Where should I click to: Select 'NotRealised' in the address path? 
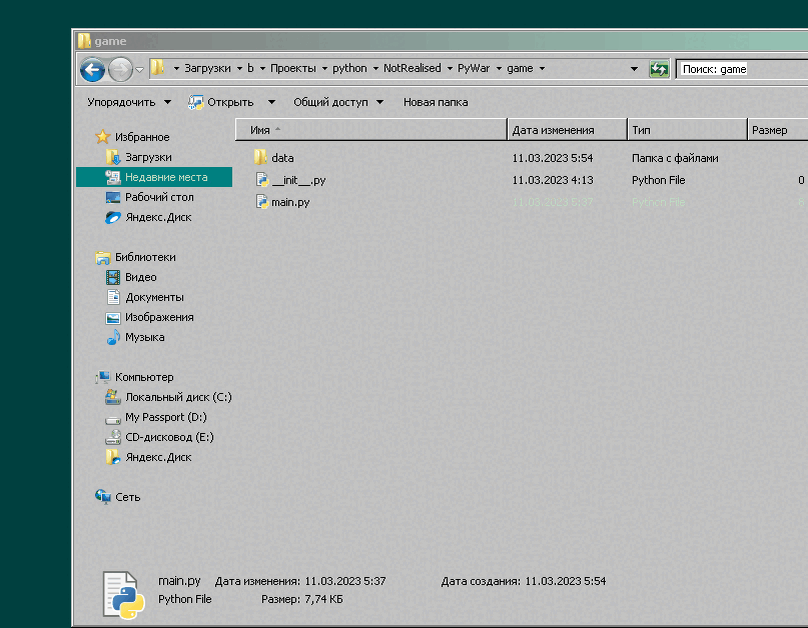coord(412,68)
